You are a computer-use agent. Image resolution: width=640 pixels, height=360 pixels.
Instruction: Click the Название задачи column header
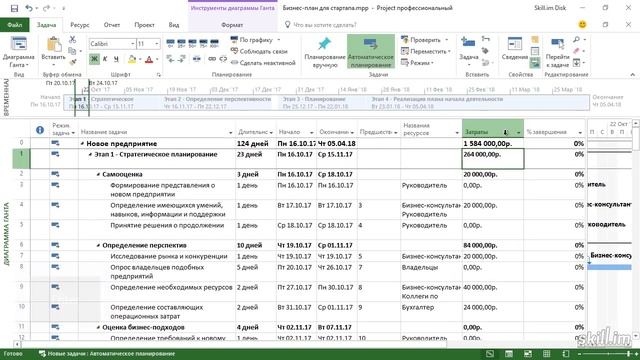156,128
